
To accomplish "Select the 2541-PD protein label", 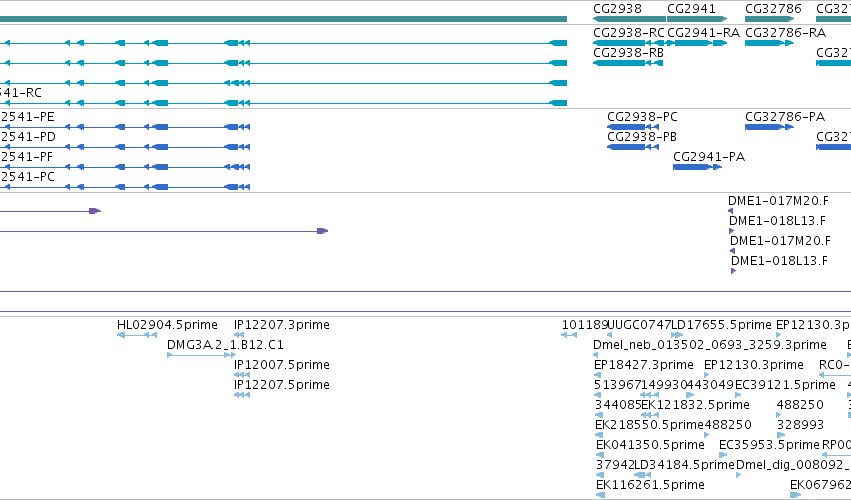I will 28,137.
